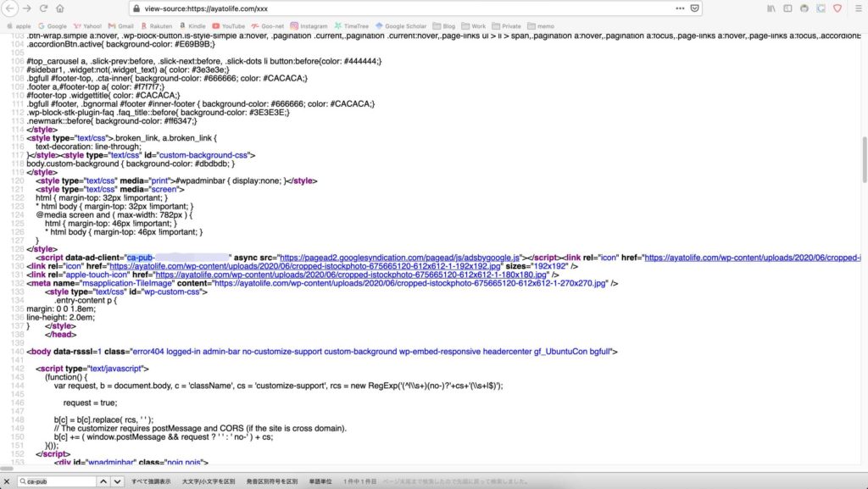Jump to previous find match
Screen dimensions: 868x489
pos(103,482)
